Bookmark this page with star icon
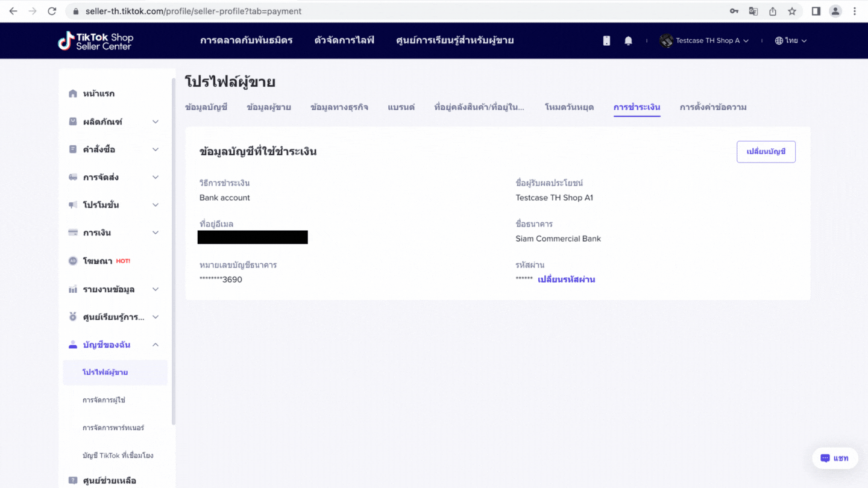 (792, 11)
